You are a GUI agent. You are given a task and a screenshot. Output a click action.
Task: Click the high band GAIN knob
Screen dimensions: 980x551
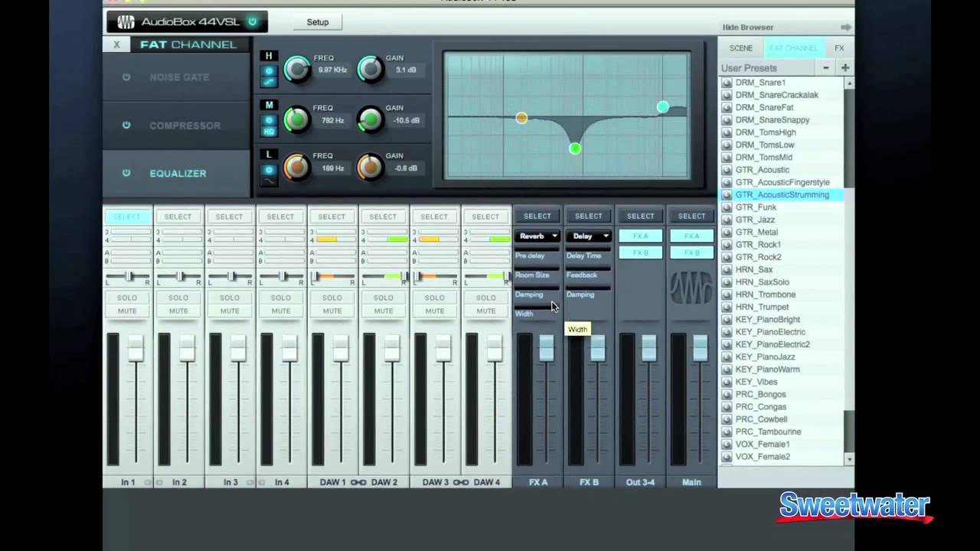(x=371, y=70)
